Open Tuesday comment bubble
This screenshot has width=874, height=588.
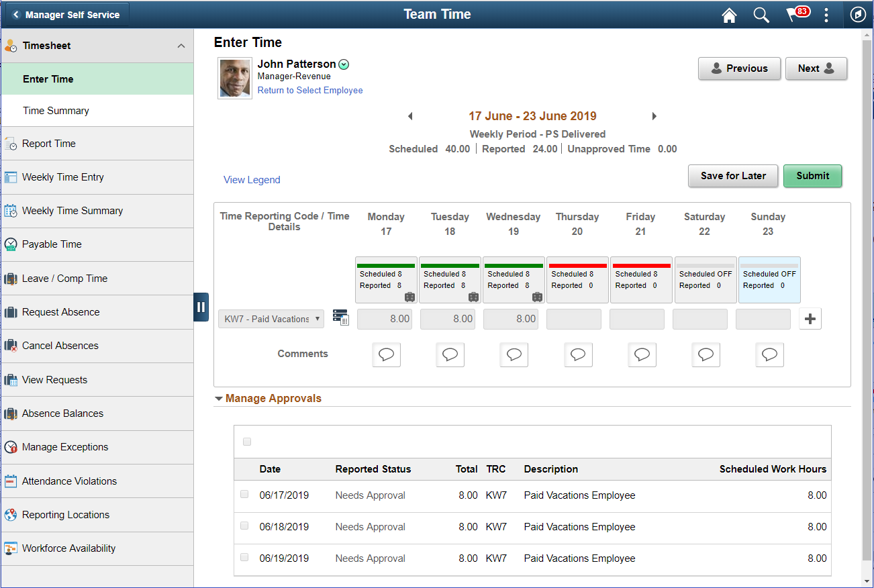tap(450, 354)
